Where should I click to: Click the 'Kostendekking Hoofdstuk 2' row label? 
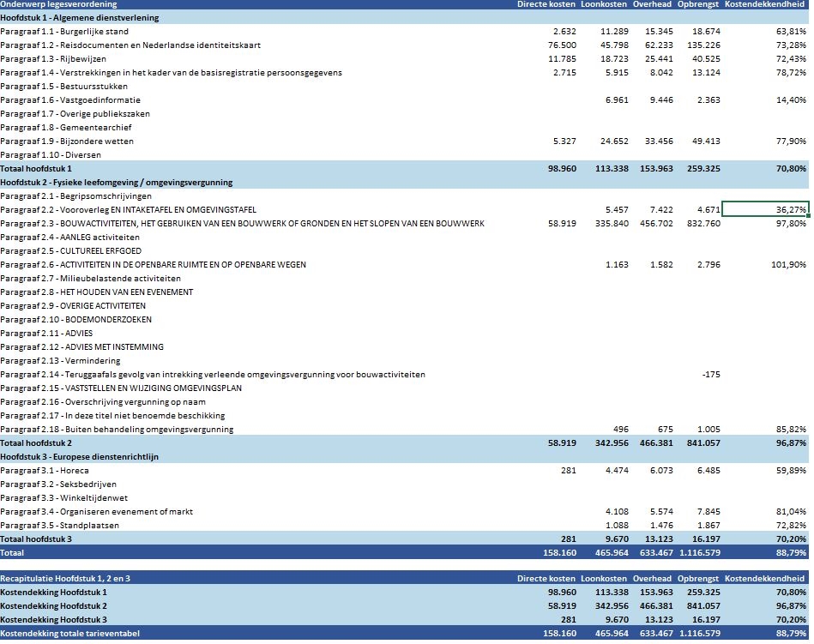[x=54, y=606]
